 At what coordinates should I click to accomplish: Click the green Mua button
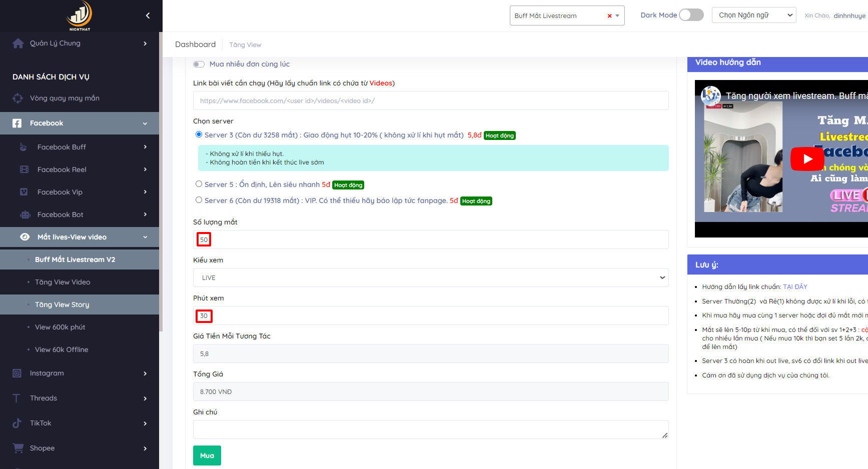(207, 455)
